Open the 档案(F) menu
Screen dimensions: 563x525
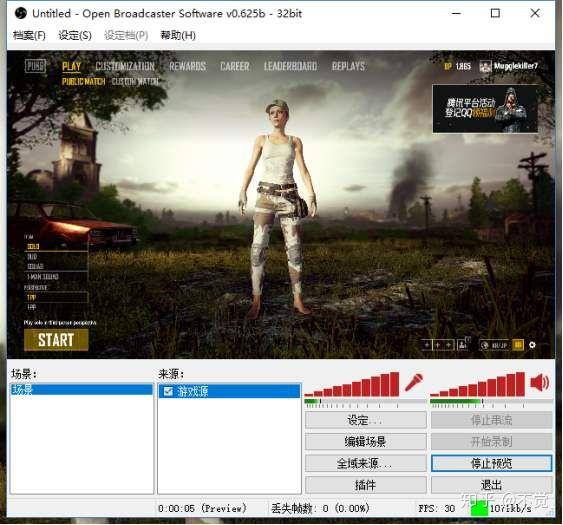pos(29,35)
